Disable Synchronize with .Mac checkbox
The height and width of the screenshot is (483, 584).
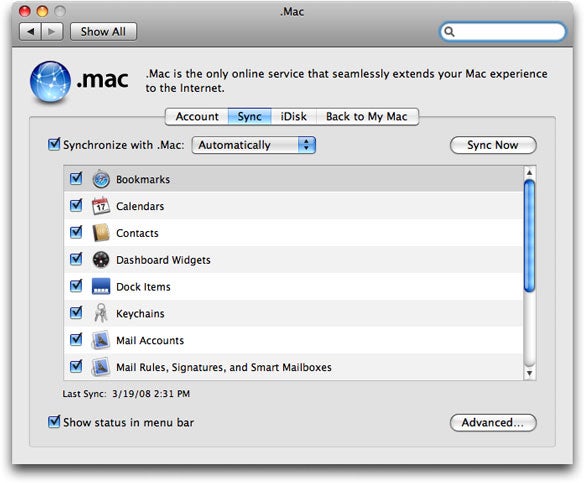[x=54, y=144]
